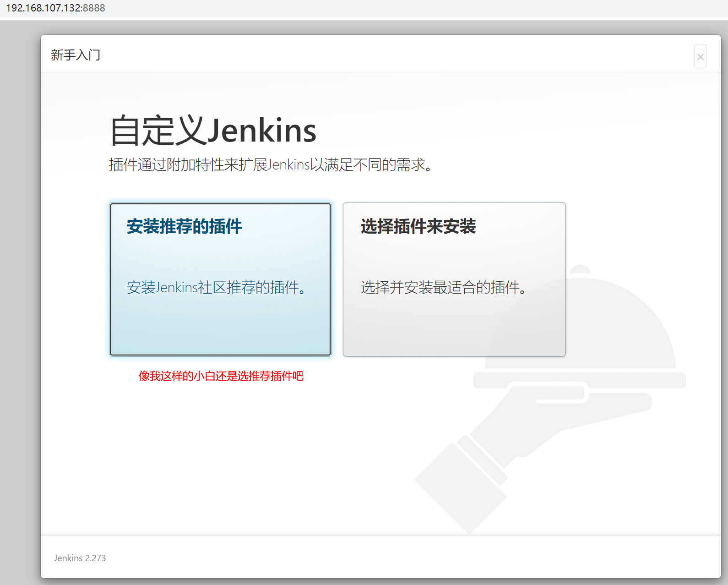Screen dimensions: 728x585
Task: Close the 新手入门 dialog with X
Action: 700,56
